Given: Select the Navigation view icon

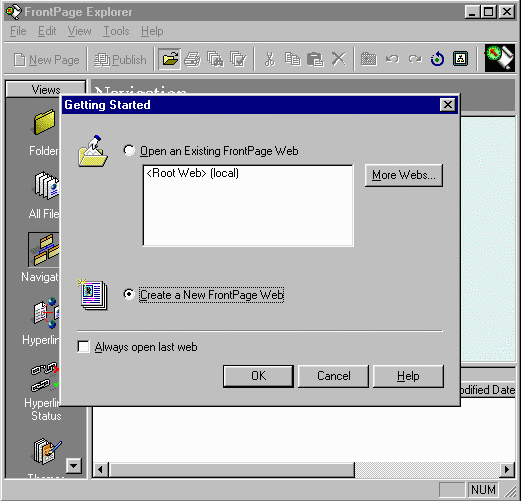Looking at the screenshot, I should click(44, 249).
